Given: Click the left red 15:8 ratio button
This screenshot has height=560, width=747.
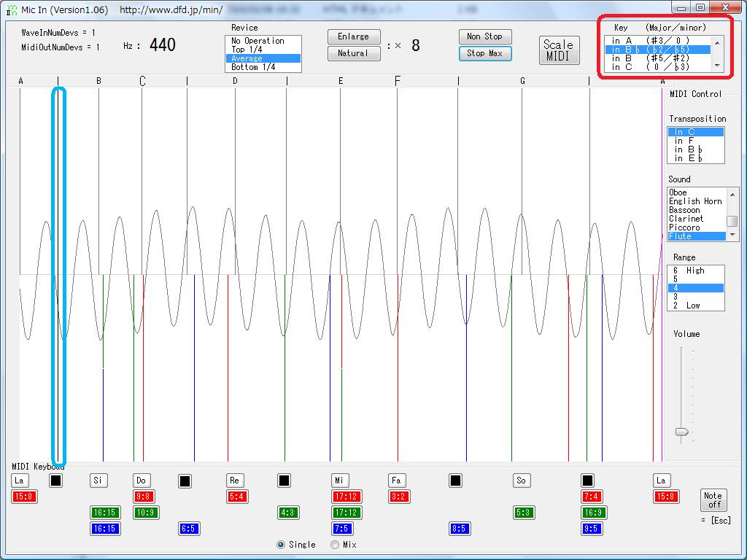Looking at the screenshot, I should [24, 497].
